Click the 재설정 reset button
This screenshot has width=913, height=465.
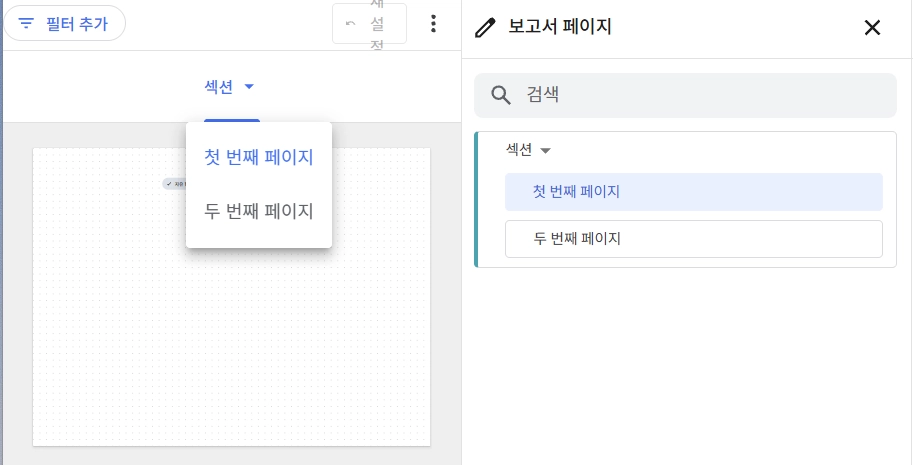[369, 23]
